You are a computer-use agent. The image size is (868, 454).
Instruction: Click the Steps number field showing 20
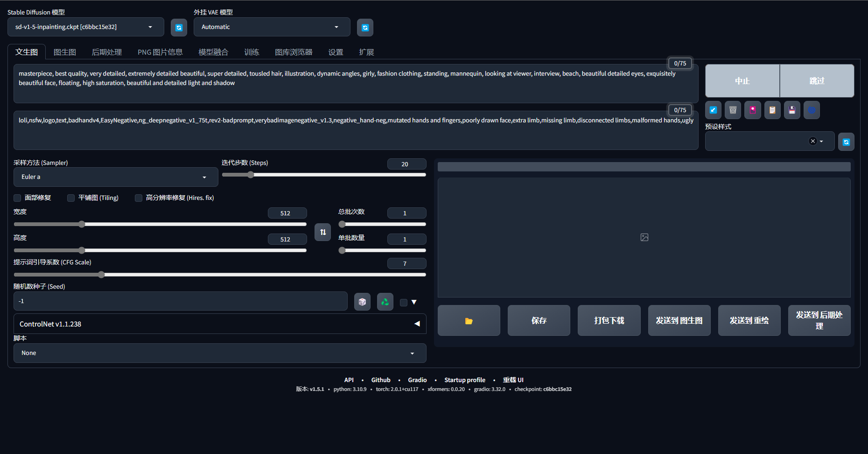click(x=406, y=164)
